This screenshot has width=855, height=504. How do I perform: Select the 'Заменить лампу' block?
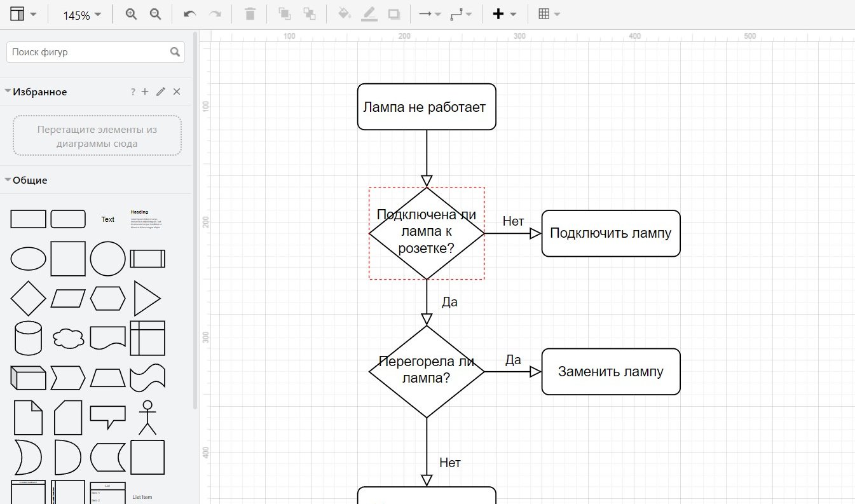[x=611, y=372]
